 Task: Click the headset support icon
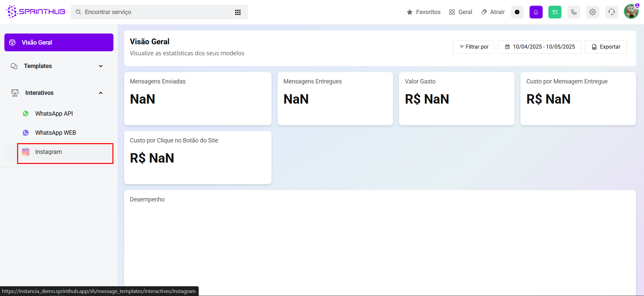click(611, 12)
